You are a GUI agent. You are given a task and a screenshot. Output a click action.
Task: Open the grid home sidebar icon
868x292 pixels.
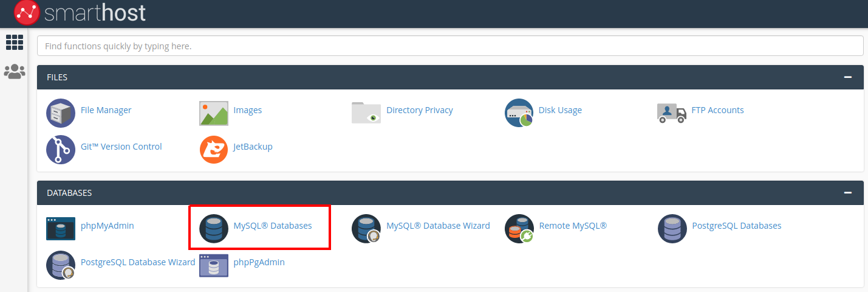tap(14, 42)
